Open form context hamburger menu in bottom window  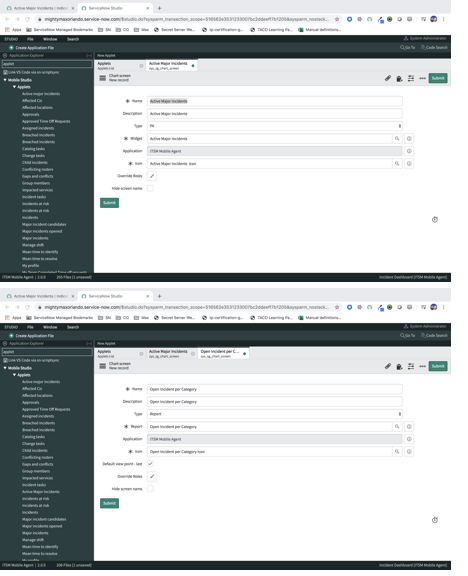[102, 366]
